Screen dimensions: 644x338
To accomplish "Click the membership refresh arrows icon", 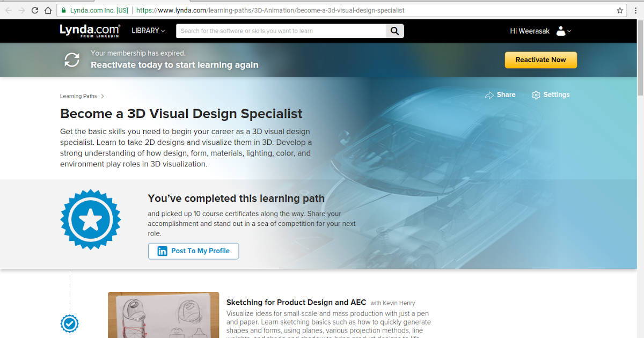I will click(72, 60).
